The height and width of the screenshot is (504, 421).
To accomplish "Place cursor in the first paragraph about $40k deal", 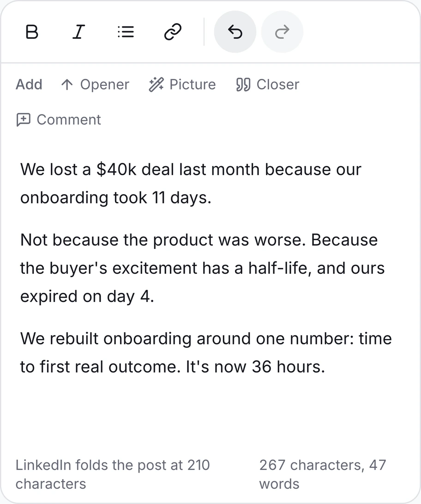I will tap(191, 183).
